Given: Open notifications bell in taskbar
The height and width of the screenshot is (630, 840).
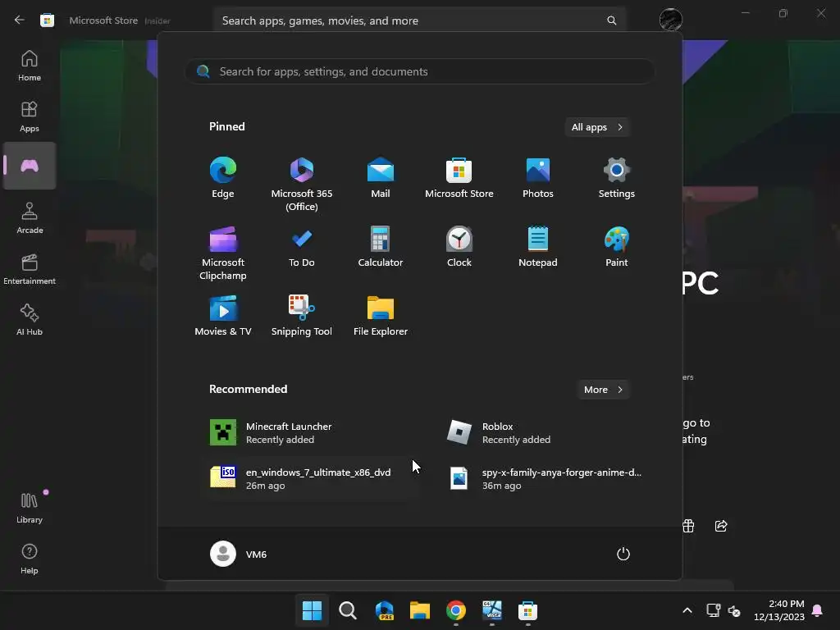Looking at the screenshot, I should click(818, 610).
